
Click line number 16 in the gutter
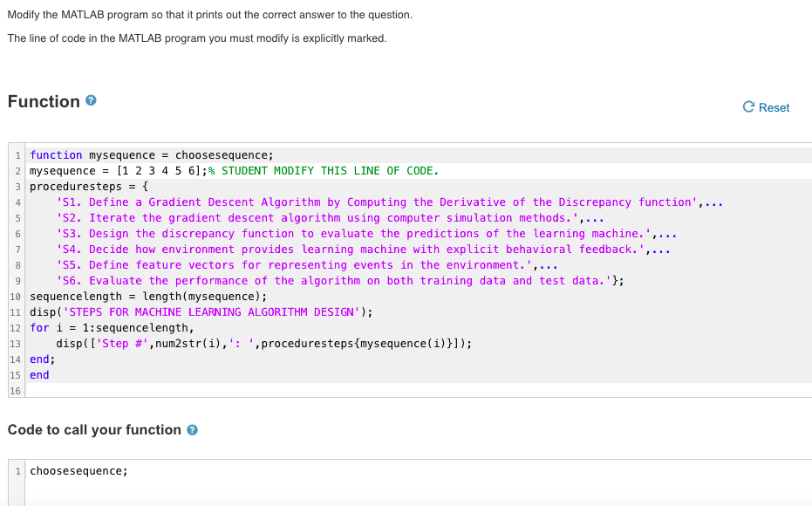[x=13, y=390]
